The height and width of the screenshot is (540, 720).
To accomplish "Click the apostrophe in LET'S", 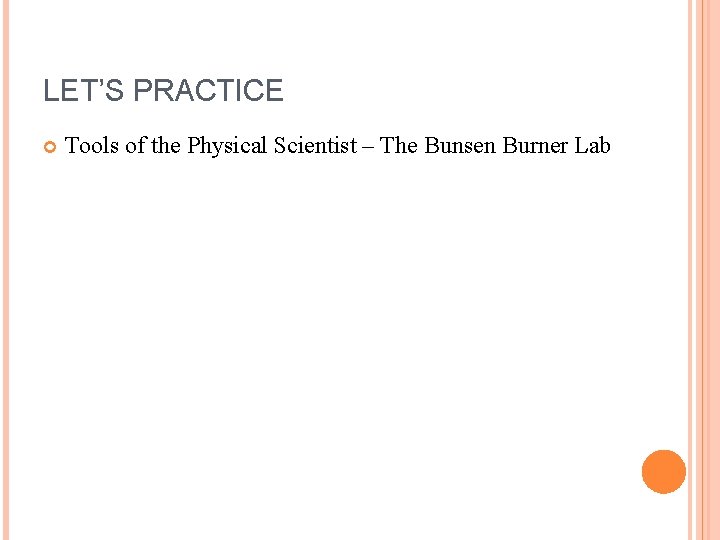I will click(x=103, y=83).
